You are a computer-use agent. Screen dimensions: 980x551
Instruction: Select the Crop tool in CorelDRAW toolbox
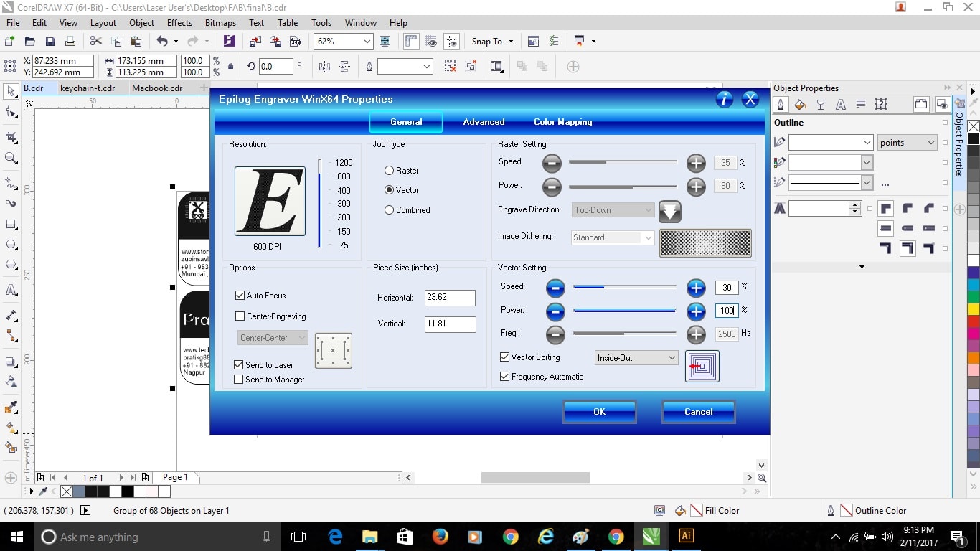[11, 136]
